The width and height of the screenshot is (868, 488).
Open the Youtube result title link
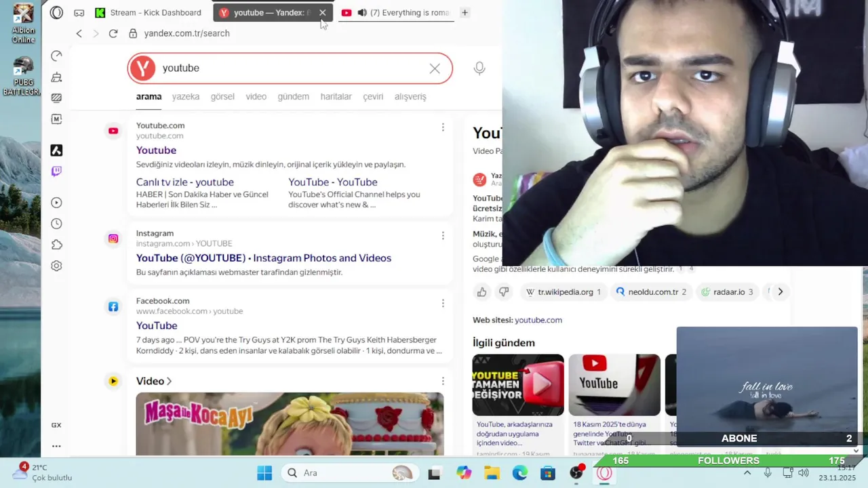tap(156, 150)
